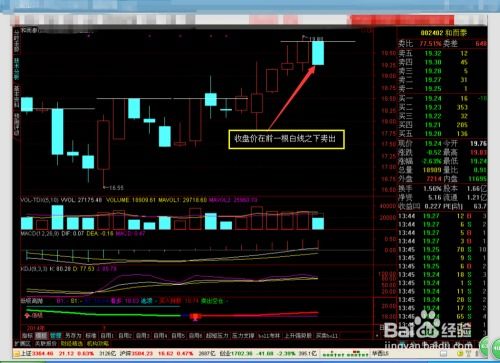Click the 002402 和而泰 stock title
Viewport: 500px width, 363px height.
click(x=443, y=33)
